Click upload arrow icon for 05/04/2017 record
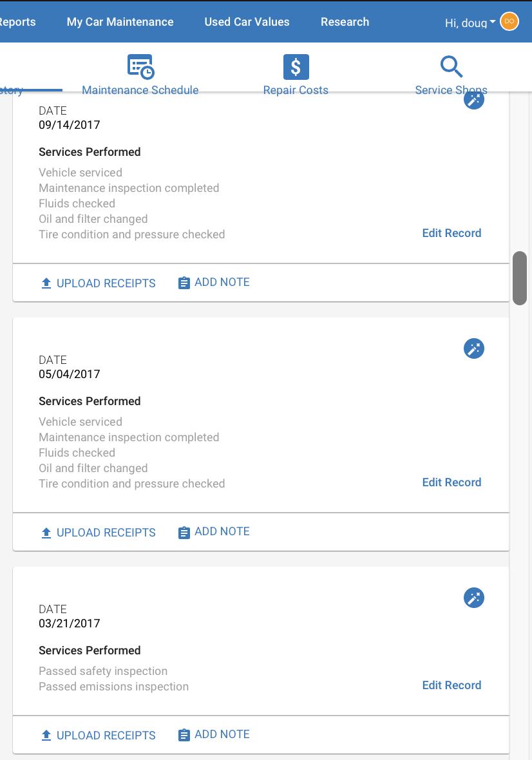 [x=46, y=533]
